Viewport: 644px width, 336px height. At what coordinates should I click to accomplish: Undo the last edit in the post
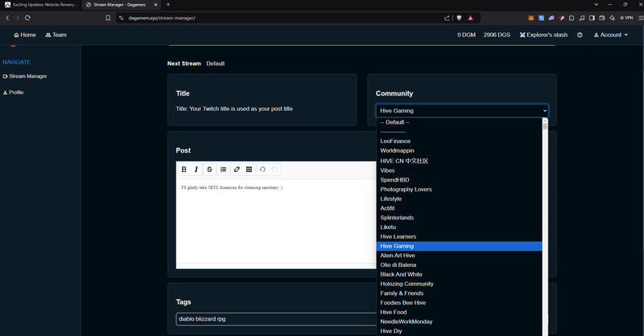[262, 170]
